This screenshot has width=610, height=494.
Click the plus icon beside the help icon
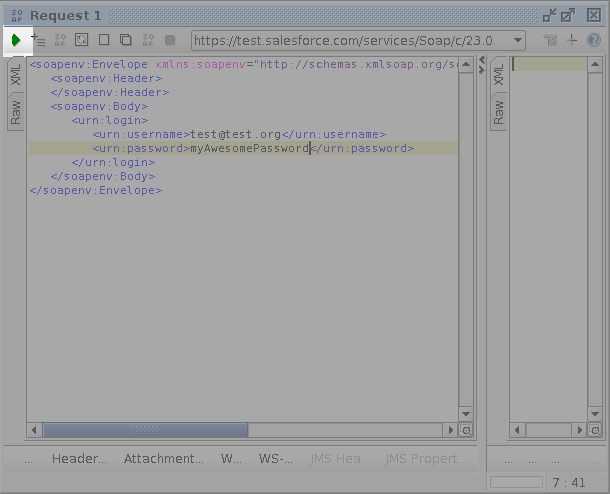click(572, 40)
